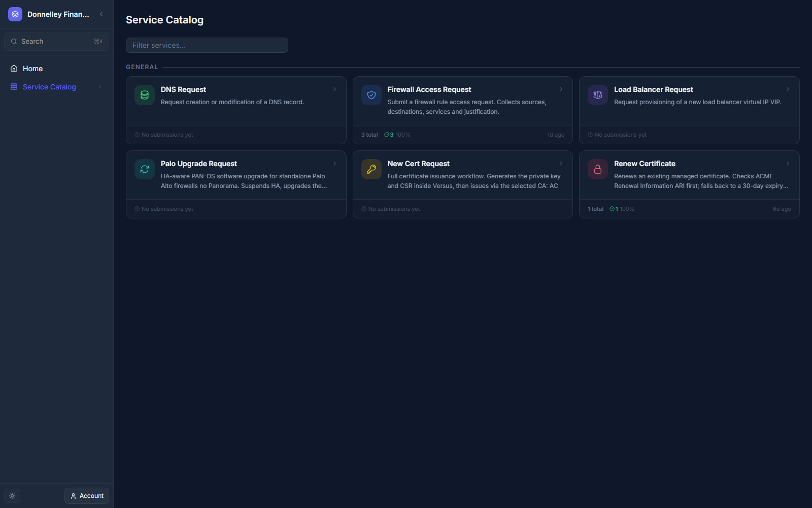This screenshot has width=812, height=508.
Task: Click the Palo Upgrade Request refresh icon
Action: coord(145,169)
